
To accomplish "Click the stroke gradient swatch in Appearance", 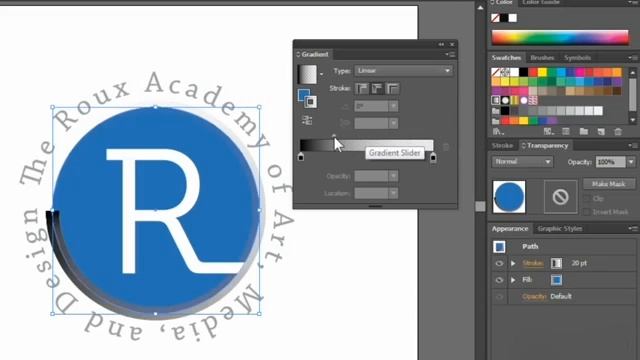I will click(556, 264).
